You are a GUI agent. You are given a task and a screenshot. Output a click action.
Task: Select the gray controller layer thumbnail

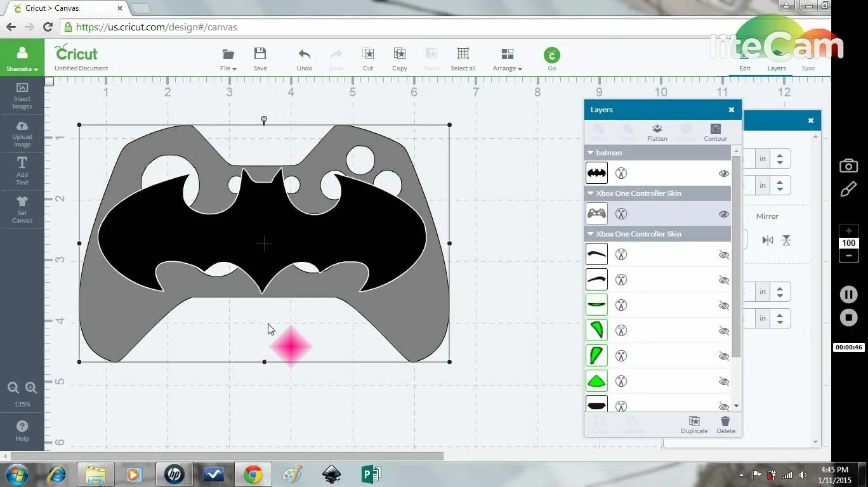point(596,214)
